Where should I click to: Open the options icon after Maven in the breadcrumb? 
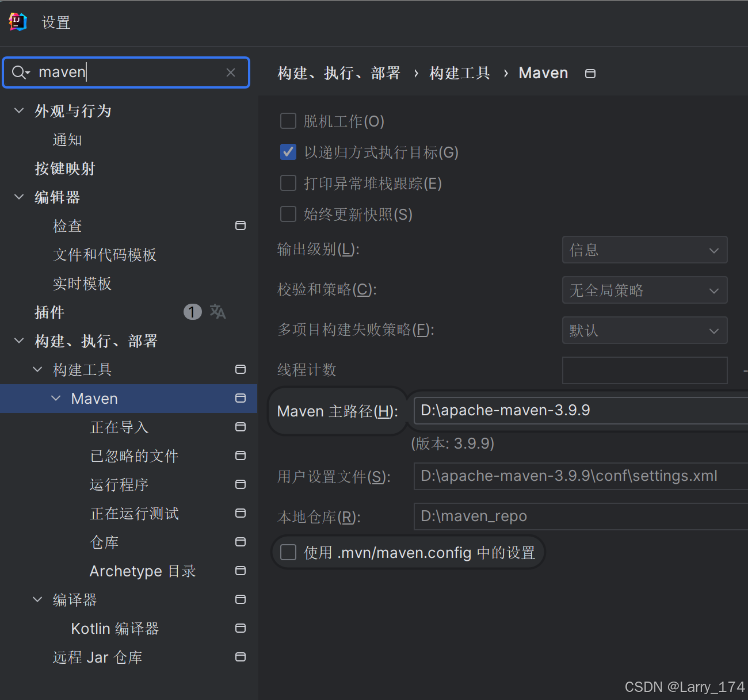(590, 73)
